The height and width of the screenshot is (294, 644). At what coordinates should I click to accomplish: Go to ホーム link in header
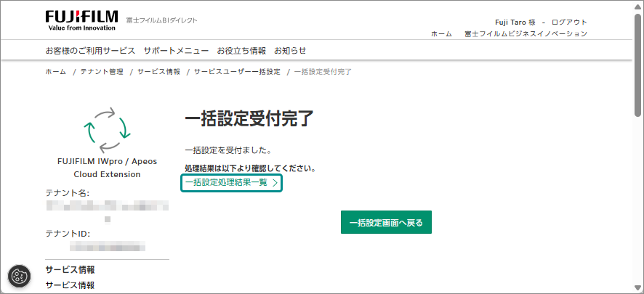(441, 34)
